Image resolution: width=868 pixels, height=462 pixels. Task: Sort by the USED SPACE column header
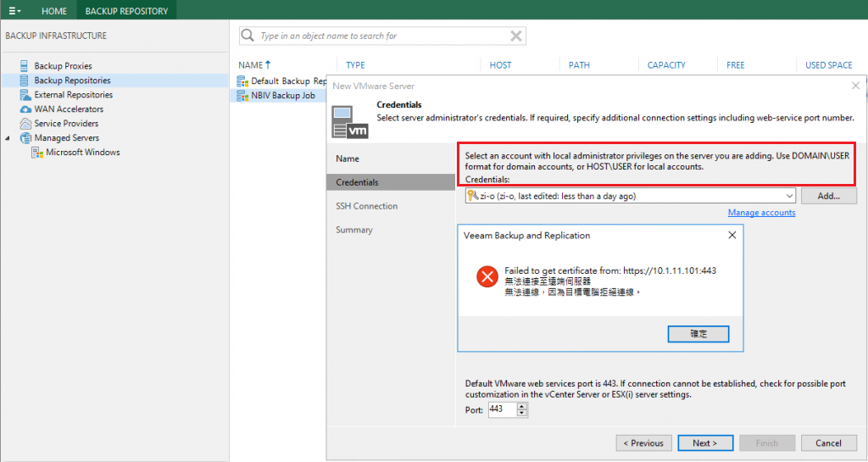(829, 64)
